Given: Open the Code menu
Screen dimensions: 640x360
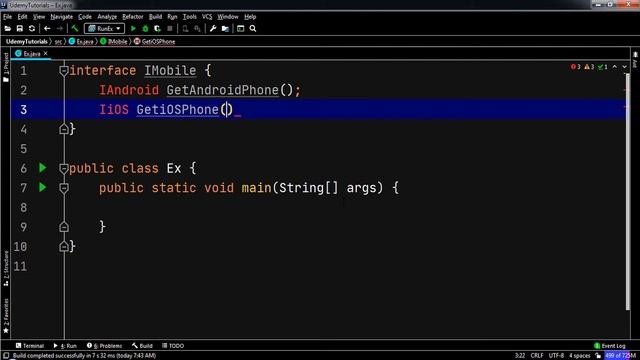Looking at the screenshot, I should (x=85, y=17).
